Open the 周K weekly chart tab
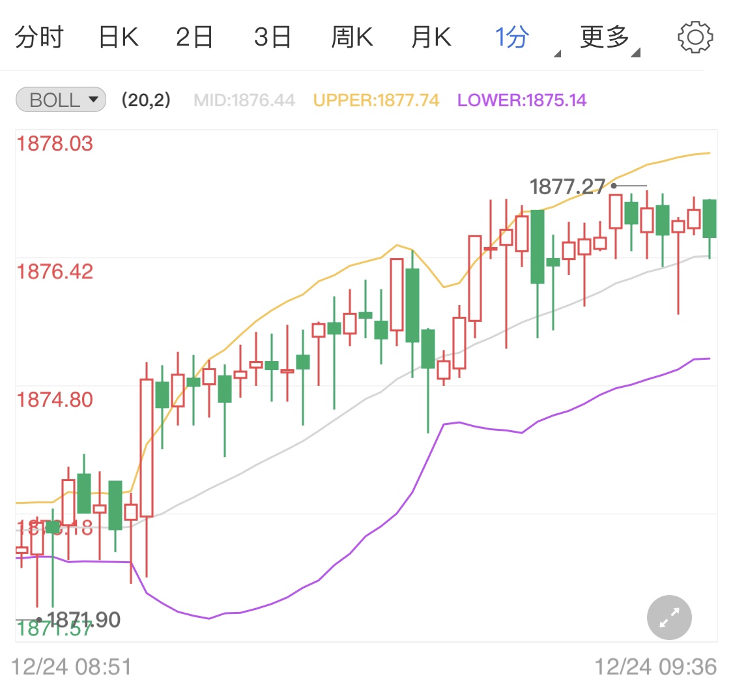 [x=352, y=37]
